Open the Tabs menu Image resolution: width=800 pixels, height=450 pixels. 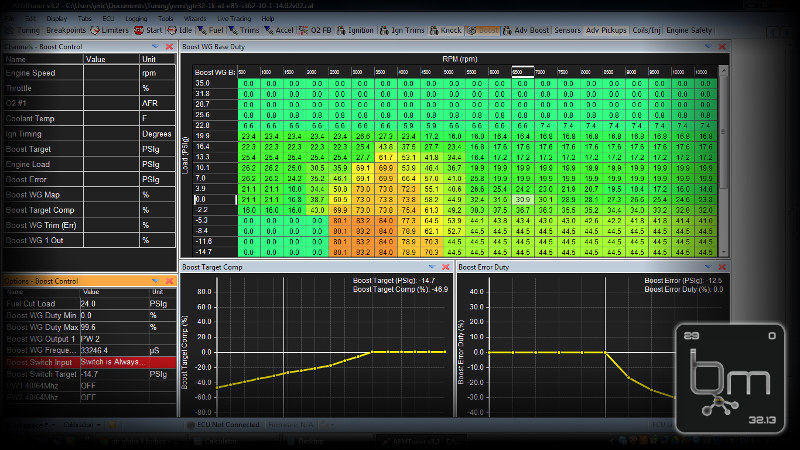85,18
